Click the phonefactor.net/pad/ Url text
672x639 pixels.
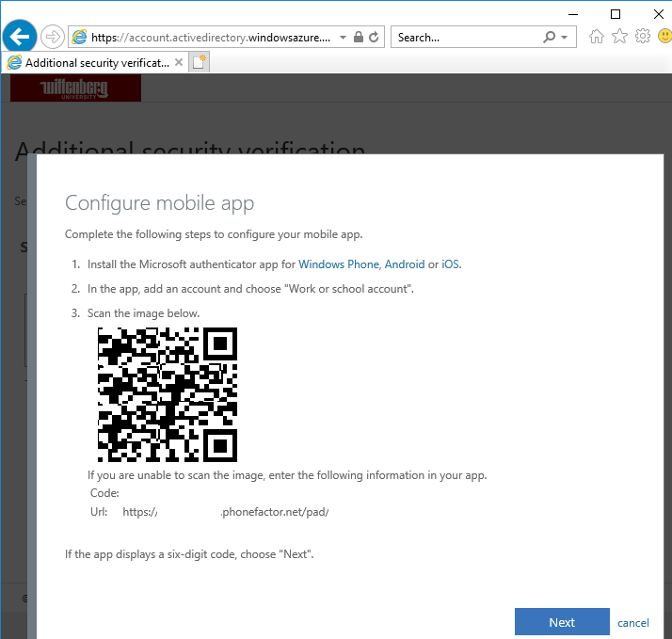275,512
